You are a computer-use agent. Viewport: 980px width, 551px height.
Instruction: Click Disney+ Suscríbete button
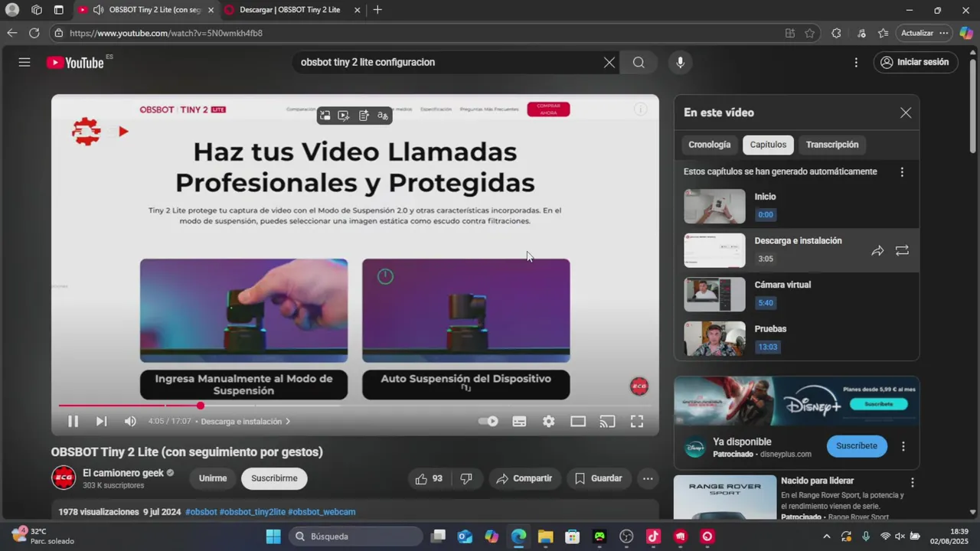coord(857,446)
